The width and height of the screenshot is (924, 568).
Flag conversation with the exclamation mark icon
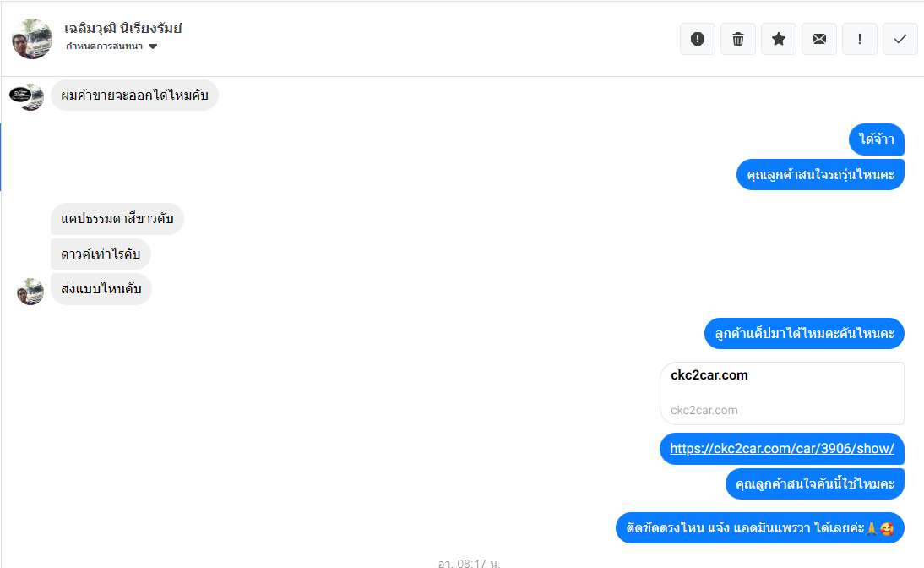(x=860, y=39)
